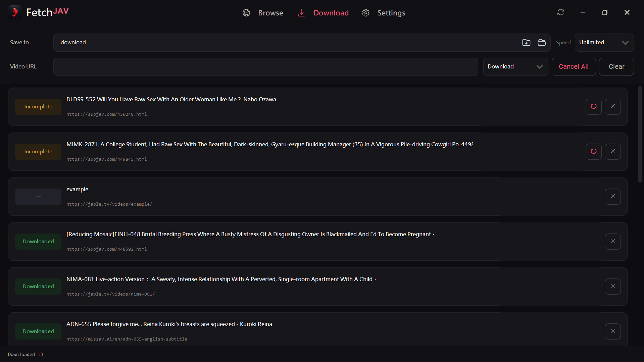
Task: Minimize the FetchJAV window
Action: pyautogui.click(x=583, y=12)
